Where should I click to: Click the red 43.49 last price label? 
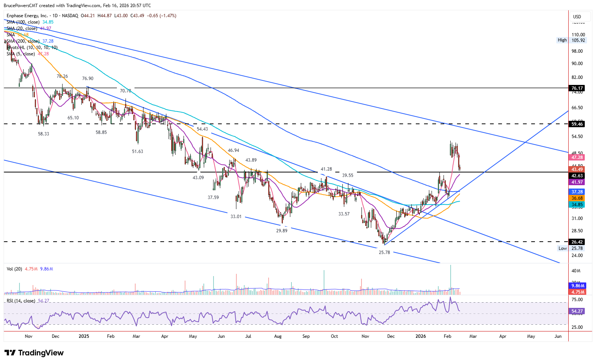point(577,169)
